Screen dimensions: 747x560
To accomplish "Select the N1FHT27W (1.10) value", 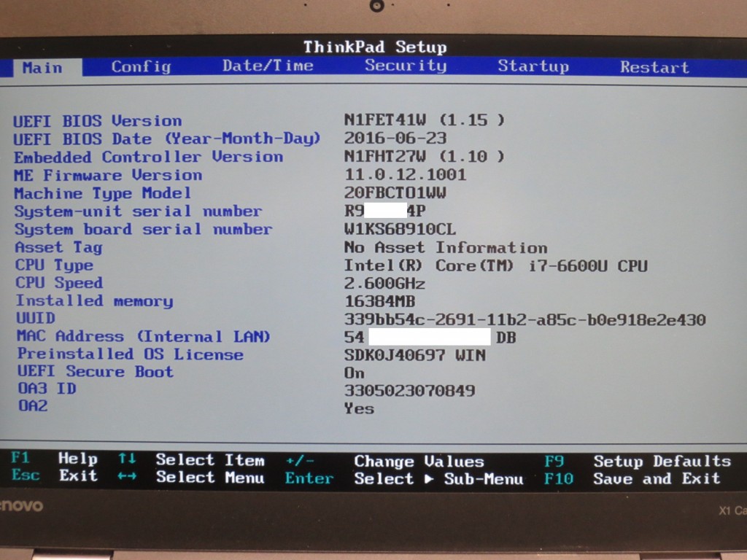I will (424, 156).
